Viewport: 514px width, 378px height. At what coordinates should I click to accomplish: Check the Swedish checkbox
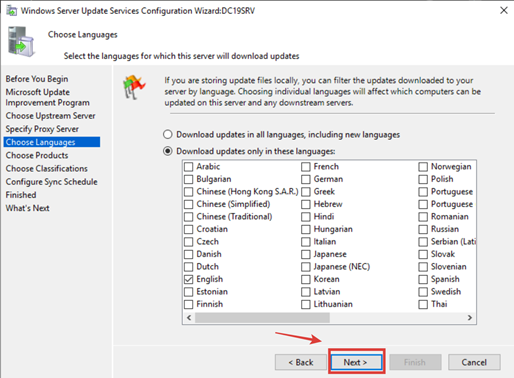tap(423, 292)
